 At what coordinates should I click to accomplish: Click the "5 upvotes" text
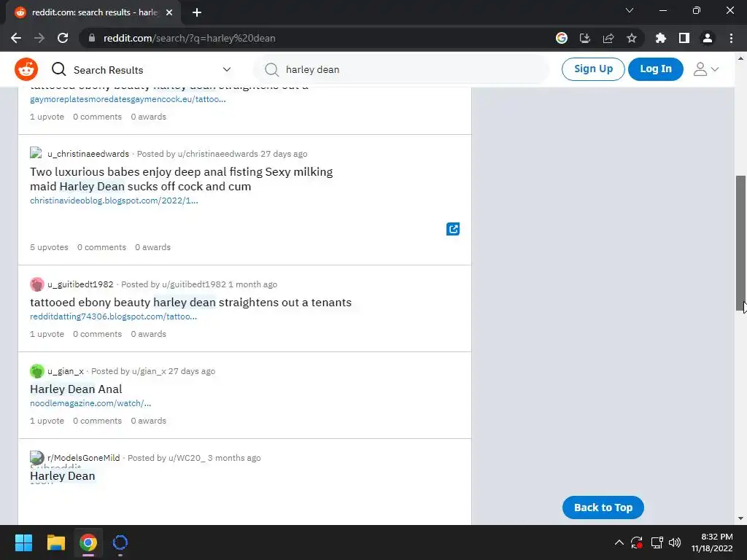click(x=49, y=247)
